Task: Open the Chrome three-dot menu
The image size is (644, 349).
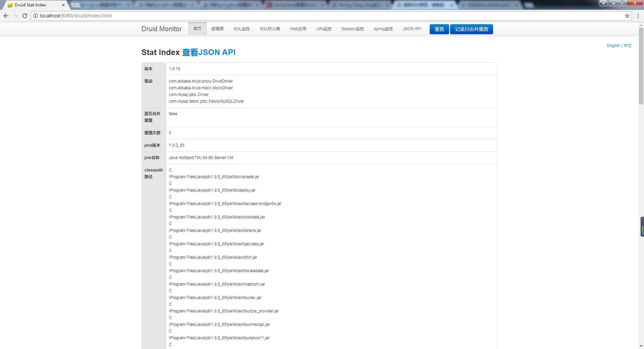Action: click(638, 16)
